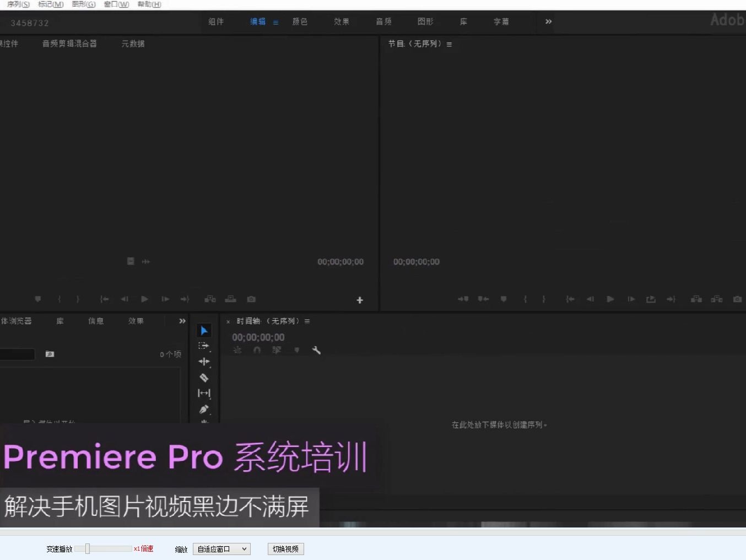Click Overwrite button in source monitor

click(x=230, y=299)
